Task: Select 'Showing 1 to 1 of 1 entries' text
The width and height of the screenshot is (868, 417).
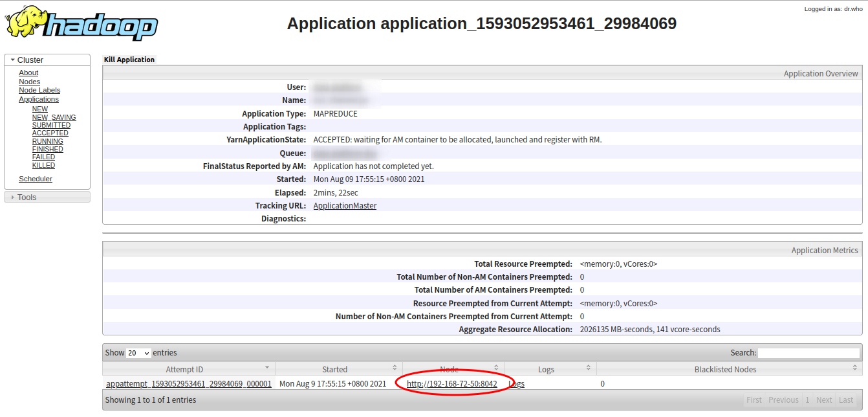Action: pos(151,400)
